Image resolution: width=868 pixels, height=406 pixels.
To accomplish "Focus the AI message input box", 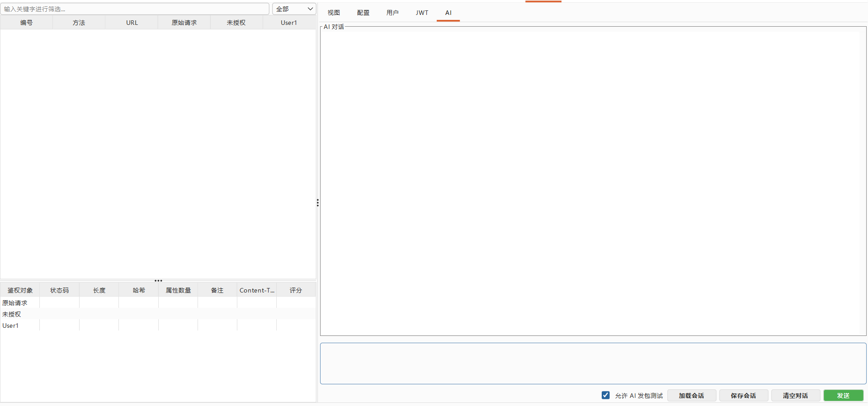I will click(593, 364).
